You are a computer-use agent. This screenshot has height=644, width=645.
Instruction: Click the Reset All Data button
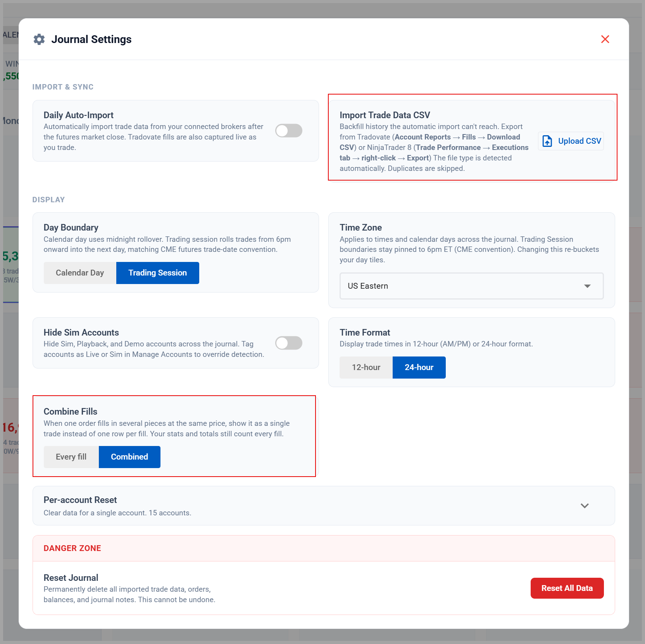tap(567, 588)
